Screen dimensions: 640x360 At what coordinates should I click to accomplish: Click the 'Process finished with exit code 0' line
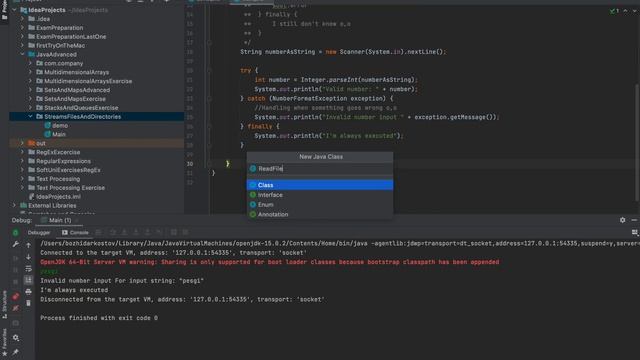click(99, 318)
